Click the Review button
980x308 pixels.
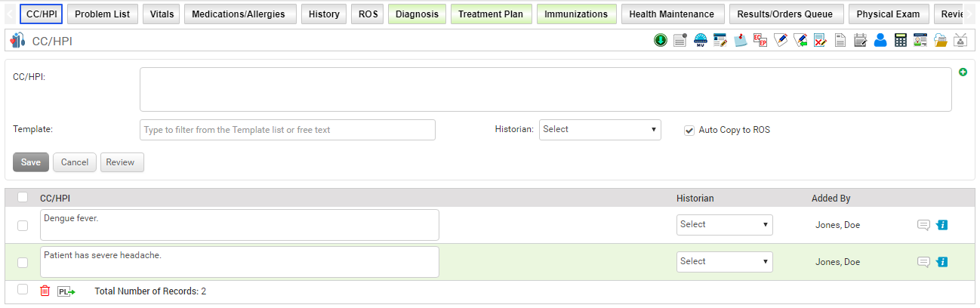point(120,162)
